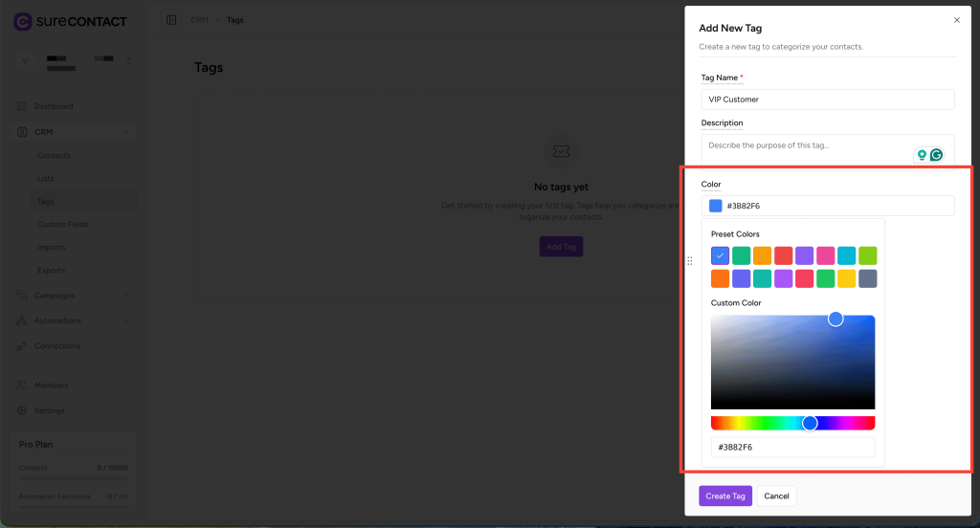Image resolution: width=980 pixels, height=528 pixels.
Task: Choose the red preset color swatch
Action: (x=783, y=255)
